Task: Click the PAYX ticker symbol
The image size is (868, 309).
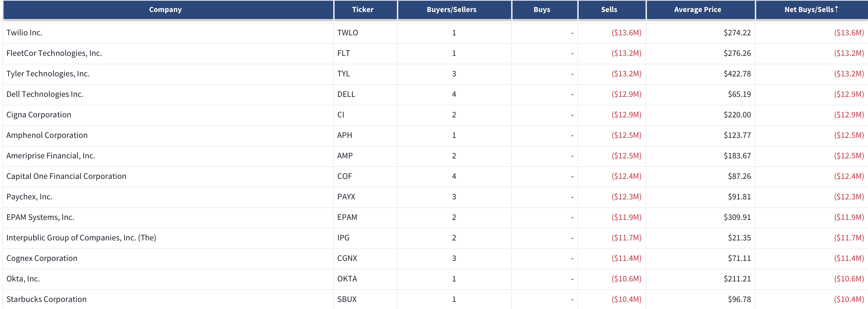Action: point(346,197)
